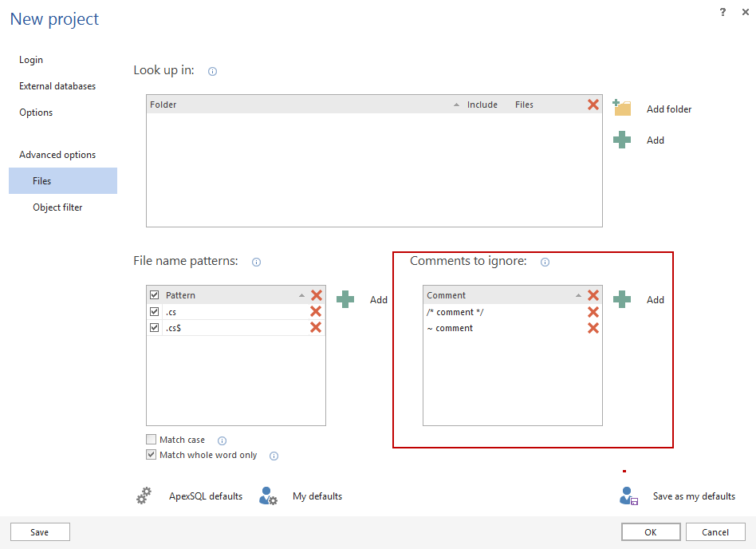Go to the Object filter page
756x549 pixels.
tap(57, 207)
